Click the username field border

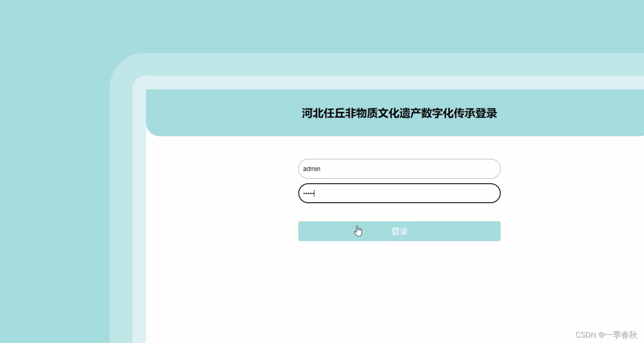[399, 159]
